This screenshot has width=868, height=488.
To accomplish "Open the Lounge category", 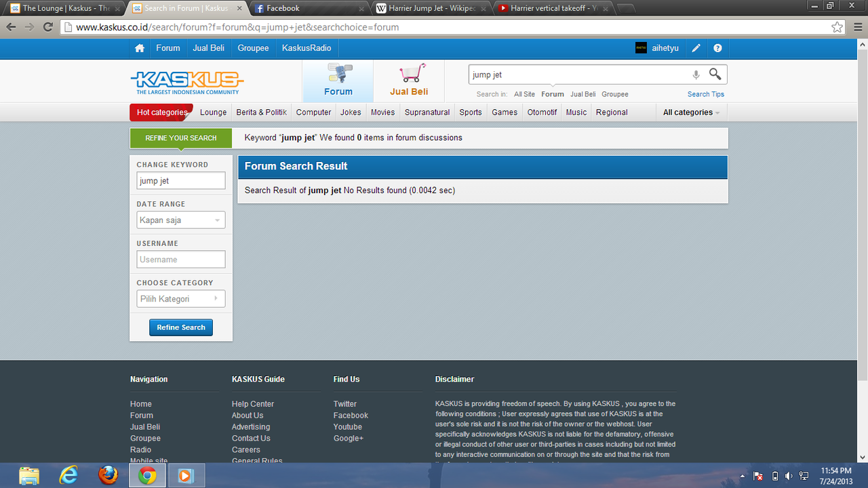I will (x=213, y=113).
